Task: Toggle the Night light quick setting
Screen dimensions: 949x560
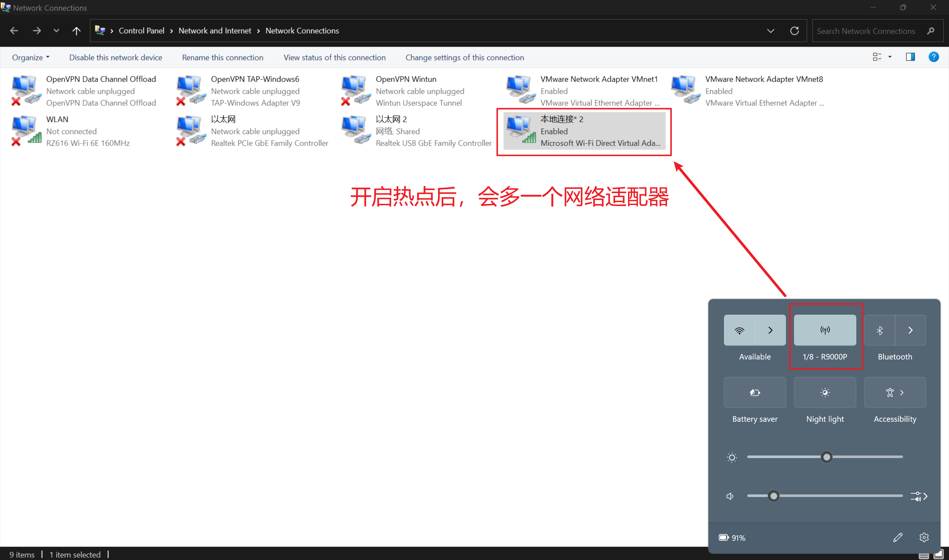Action: click(824, 392)
